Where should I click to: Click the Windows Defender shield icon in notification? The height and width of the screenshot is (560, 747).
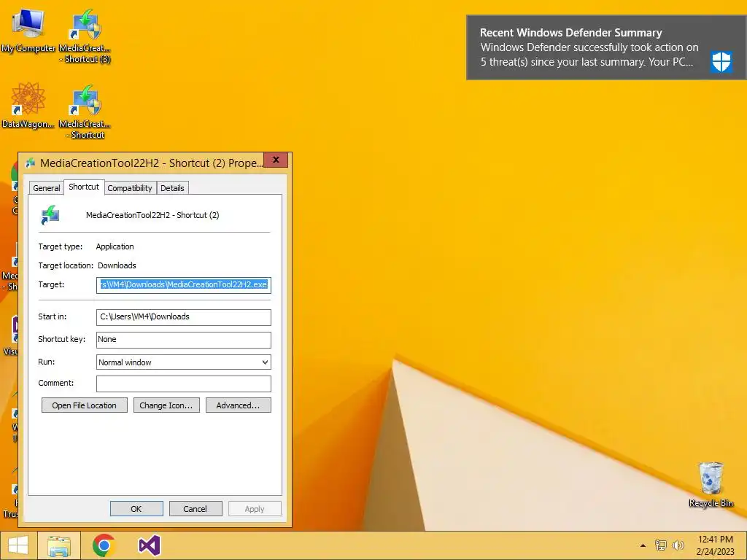[x=721, y=62]
